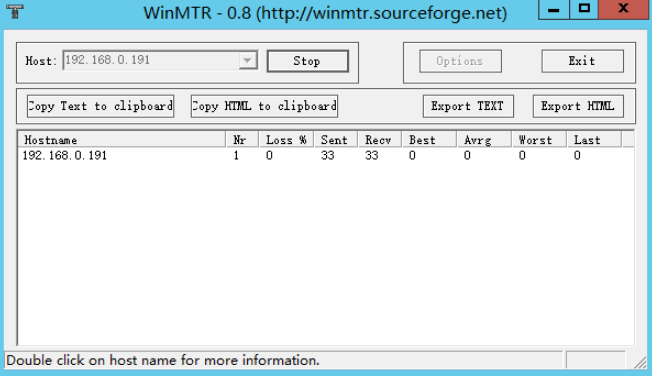Click the Loss % column header
The height and width of the screenshot is (376, 652).
pyautogui.click(x=286, y=140)
